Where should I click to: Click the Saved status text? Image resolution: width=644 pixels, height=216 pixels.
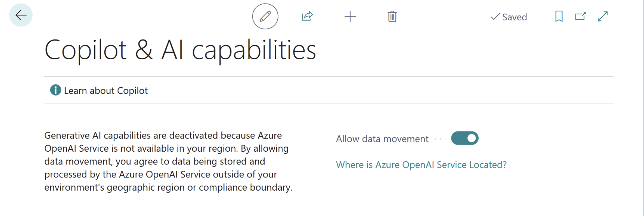[514, 17]
